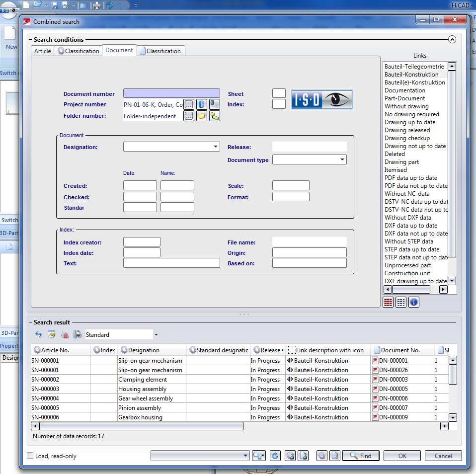
Task: Click the ISD eye logo button
Action: click(x=321, y=99)
